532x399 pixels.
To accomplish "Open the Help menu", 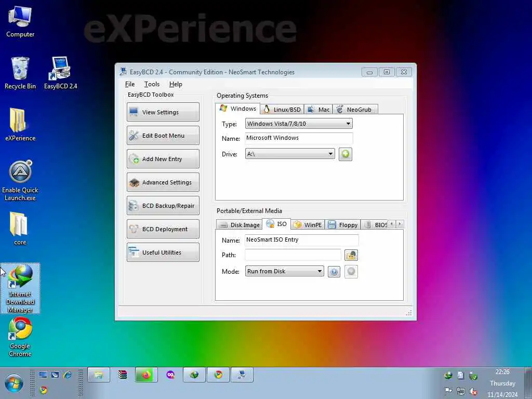I will (176, 84).
